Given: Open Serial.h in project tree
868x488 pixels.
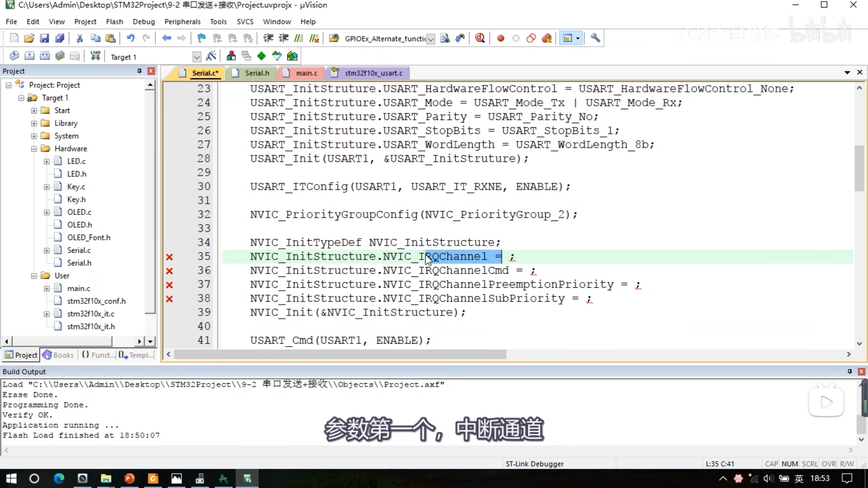Looking at the screenshot, I should coord(79,263).
